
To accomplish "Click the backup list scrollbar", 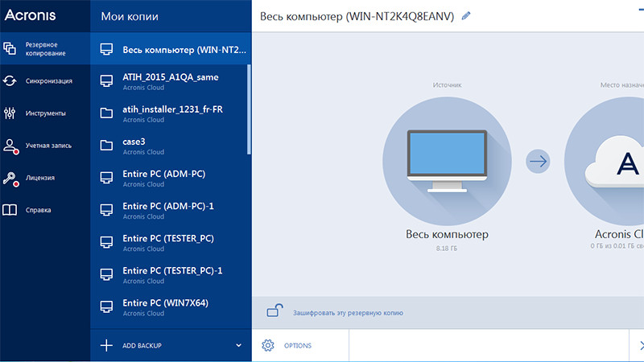I will [x=249, y=109].
